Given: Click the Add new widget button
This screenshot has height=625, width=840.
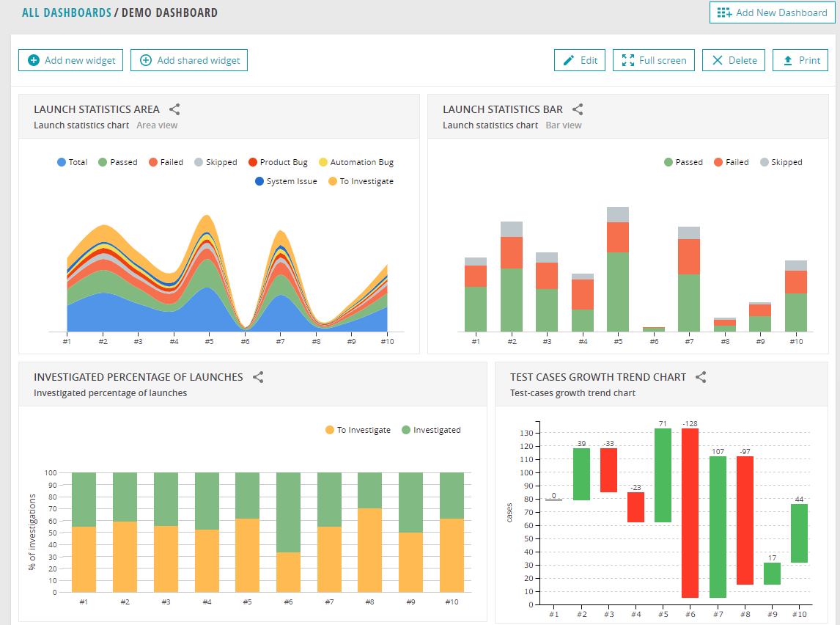Looking at the screenshot, I should click(70, 61).
